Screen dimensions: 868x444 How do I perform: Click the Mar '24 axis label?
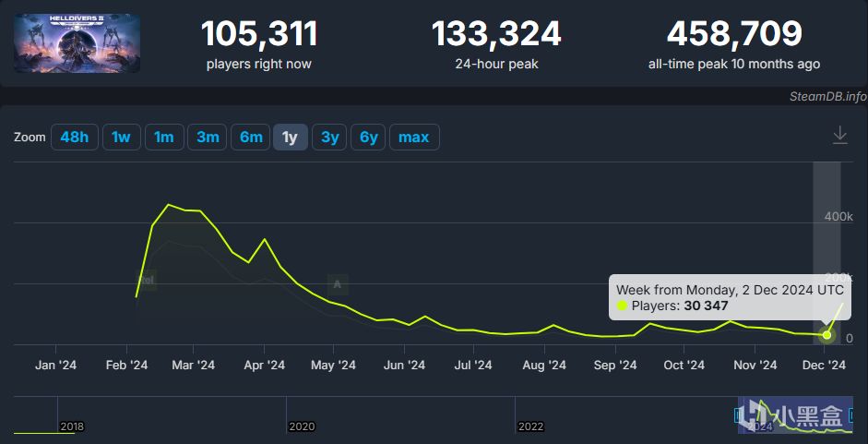click(x=193, y=366)
